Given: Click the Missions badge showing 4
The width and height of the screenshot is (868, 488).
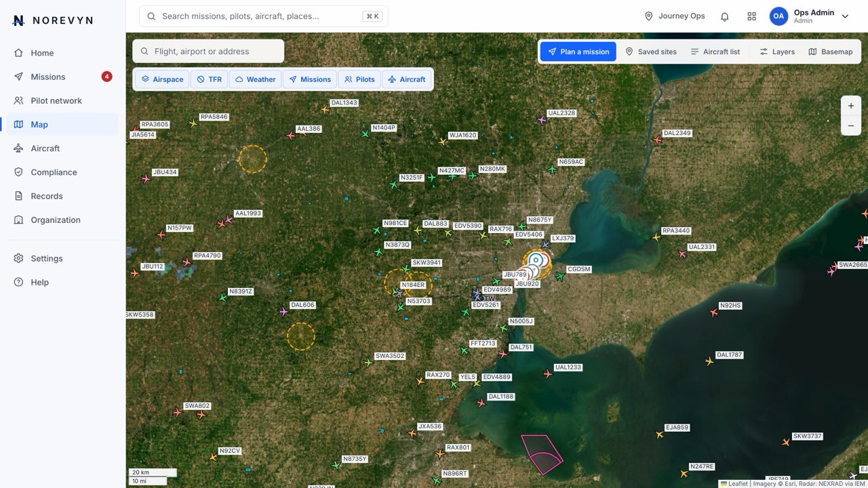Looking at the screenshot, I should pos(106,77).
